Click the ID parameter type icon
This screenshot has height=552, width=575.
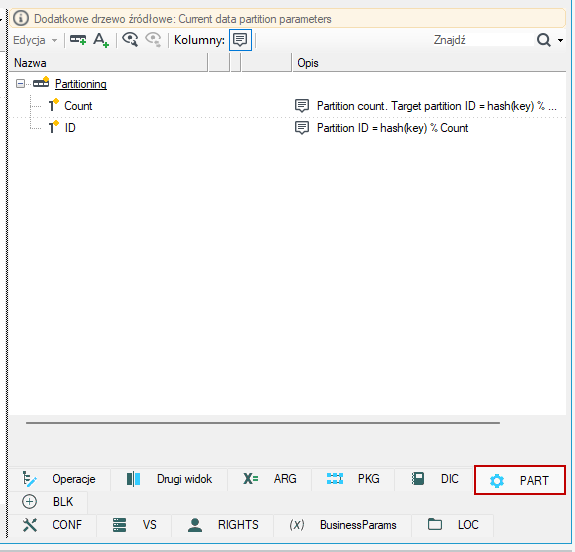click(x=54, y=127)
